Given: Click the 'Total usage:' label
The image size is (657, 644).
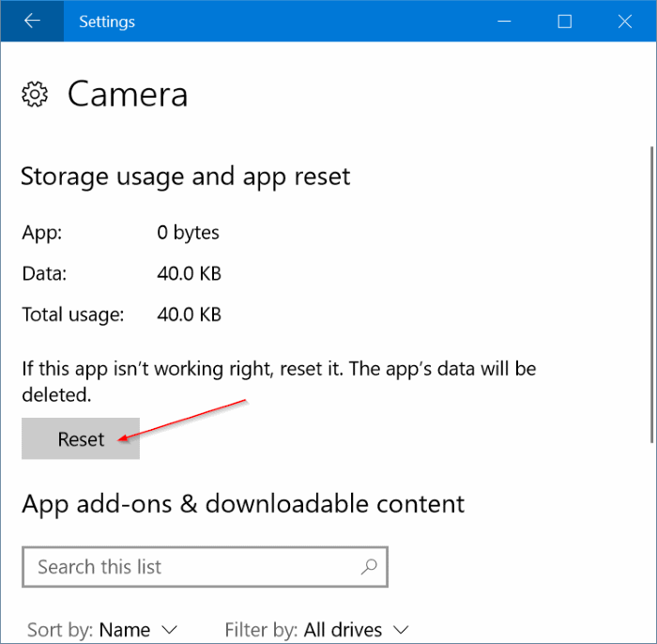Looking at the screenshot, I should pos(73,314).
